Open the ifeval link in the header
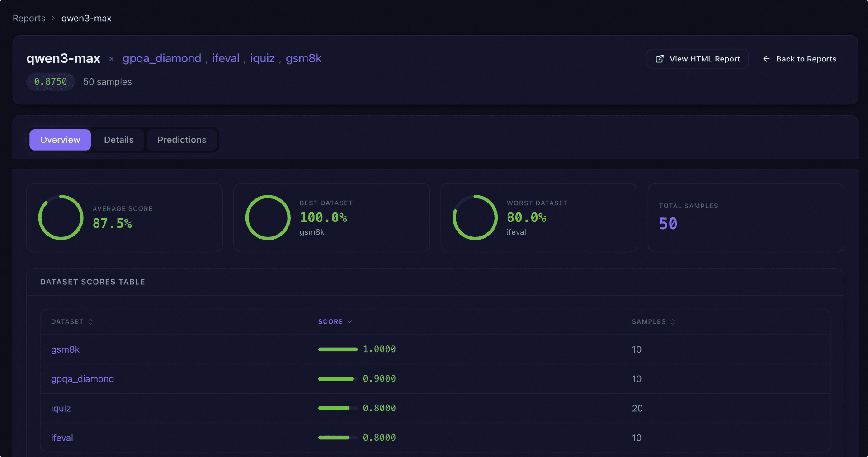This screenshot has width=868, height=457. (x=226, y=58)
